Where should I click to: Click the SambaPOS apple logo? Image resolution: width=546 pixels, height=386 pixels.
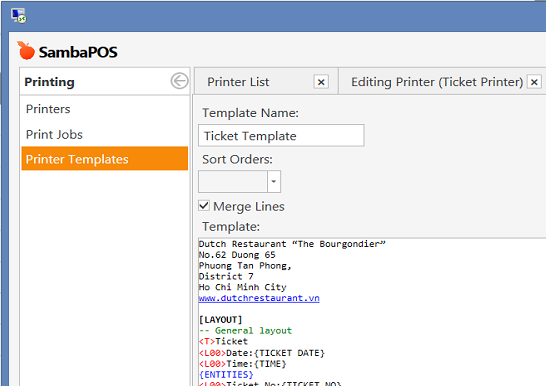26,51
